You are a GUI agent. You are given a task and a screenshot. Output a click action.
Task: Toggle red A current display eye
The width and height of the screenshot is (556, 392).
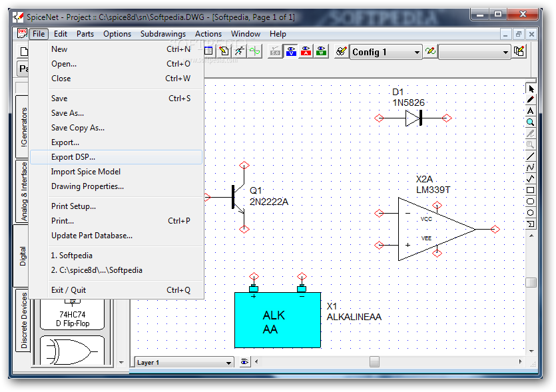coord(306,51)
